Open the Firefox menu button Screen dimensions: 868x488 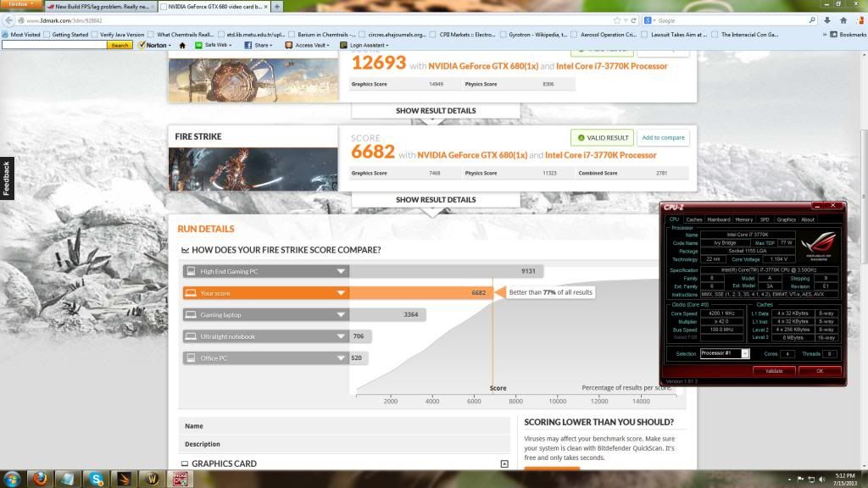click(x=20, y=4)
